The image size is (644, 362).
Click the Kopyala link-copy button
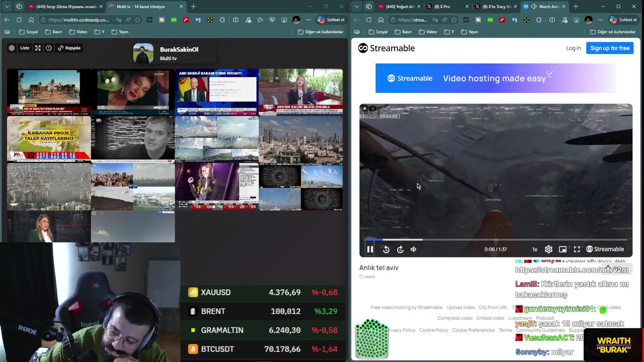coord(69,48)
